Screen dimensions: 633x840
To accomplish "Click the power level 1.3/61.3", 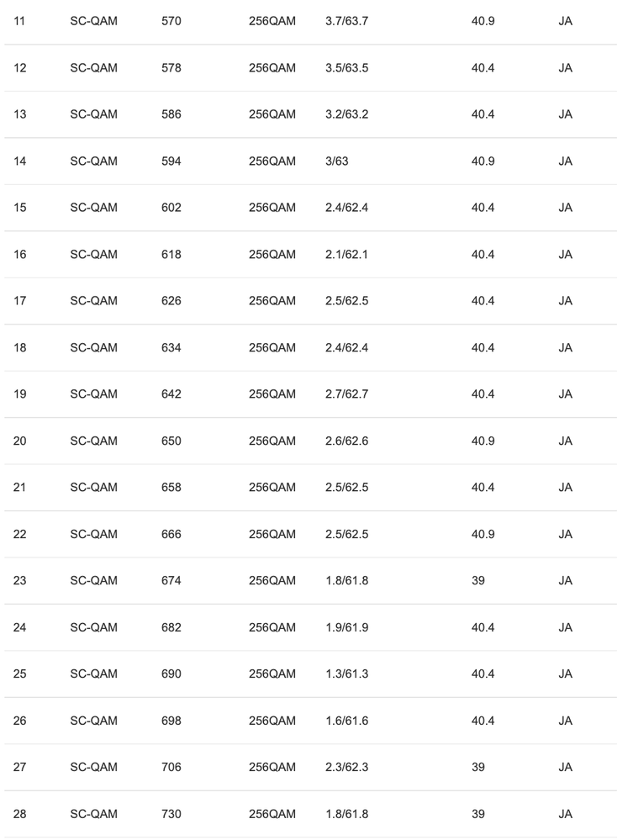I will click(346, 674).
